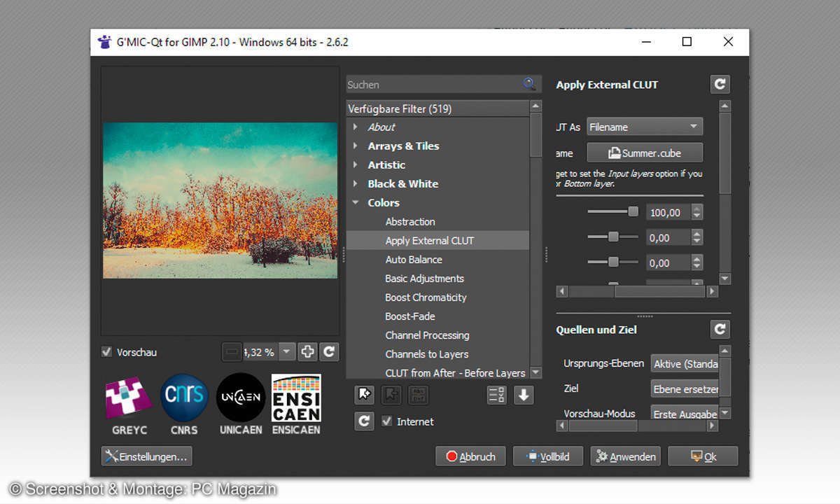Select the Boost-Fade filter
The image size is (840, 504).
[409, 316]
